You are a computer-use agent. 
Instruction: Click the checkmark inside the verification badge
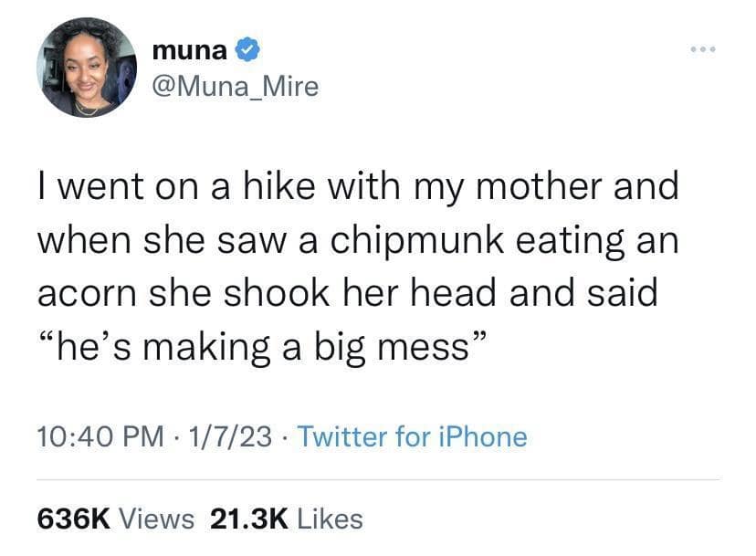pyautogui.click(x=247, y=49)
